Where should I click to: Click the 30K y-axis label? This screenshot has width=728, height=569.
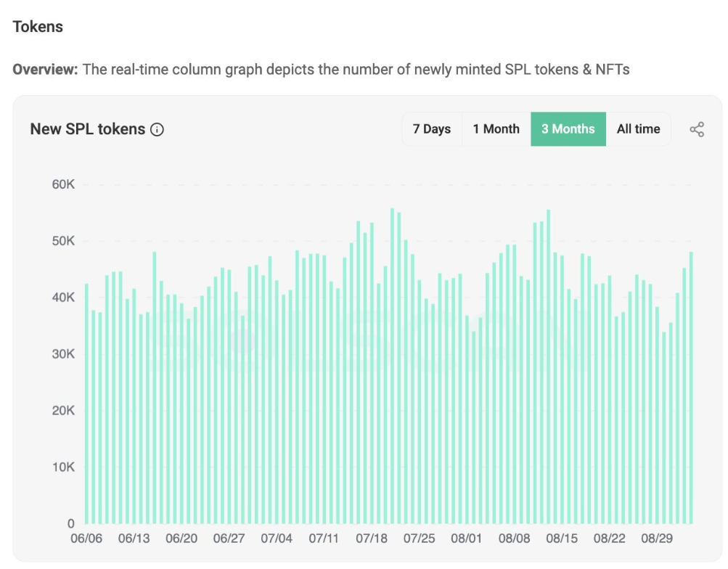tap(62, 354)
